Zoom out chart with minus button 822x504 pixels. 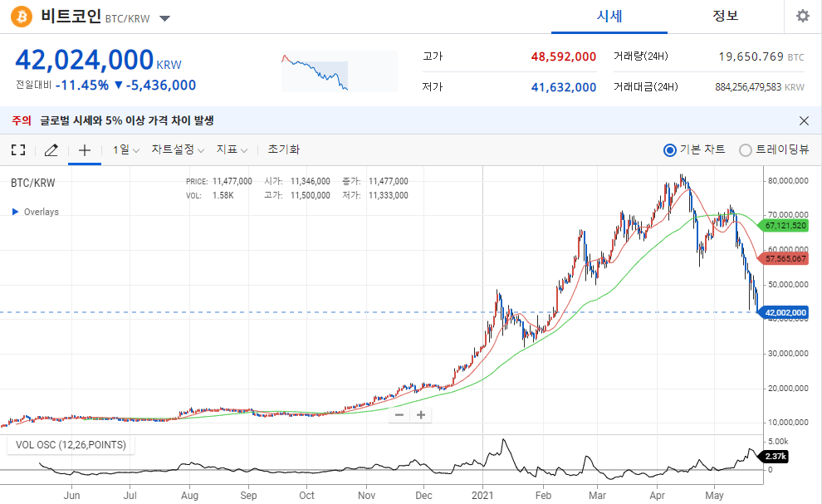pyautogui.click(x=399, y=415)
